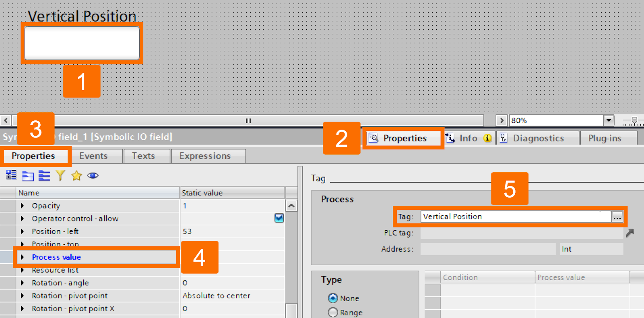Click the property list scroll up arrow

tap(291, 206)
